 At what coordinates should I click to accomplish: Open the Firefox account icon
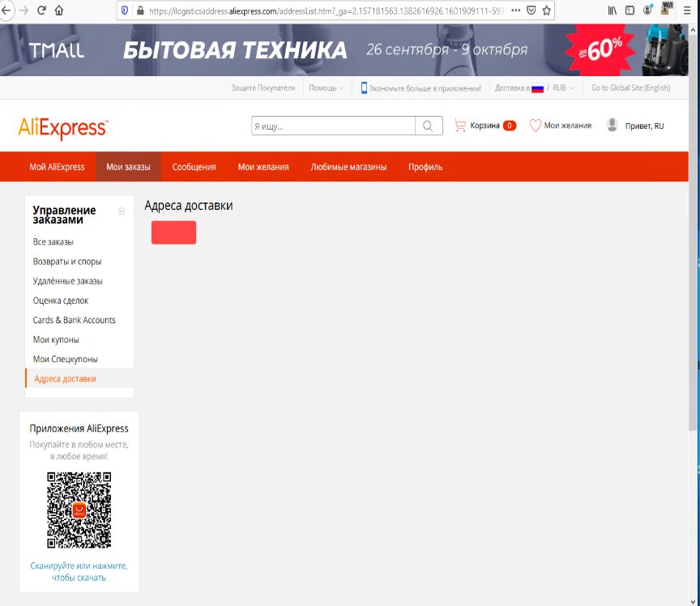coord(647,11)
